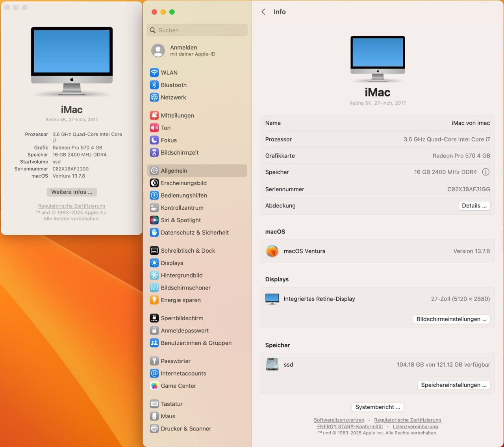Open the Erscheinungsbild icon
Image resolution: width=504 pixels, height=447 pixels.
[154, 183]
